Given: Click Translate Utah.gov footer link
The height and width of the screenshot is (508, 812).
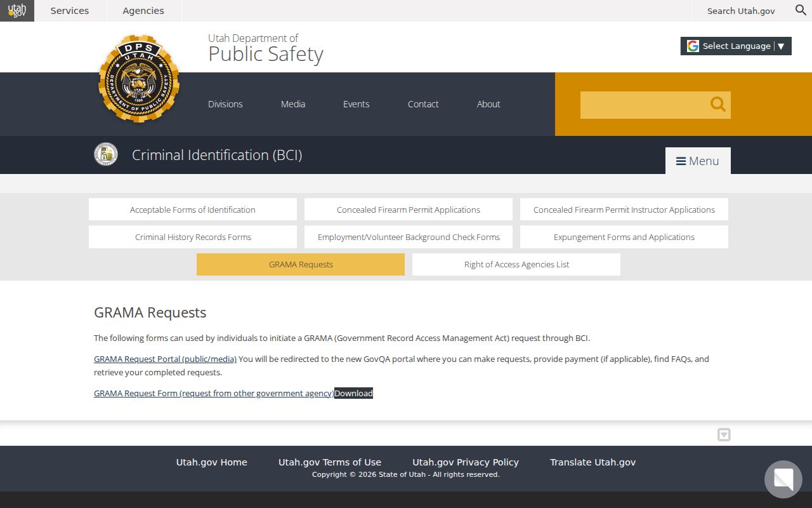Looking at the screenshot, I should pyautogui.click(x=593, y=462).
